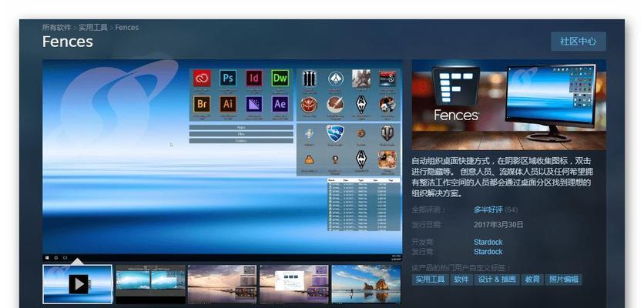
Task: Click the rolled-up Files fence bar
Action: click(x=241, y=134)
